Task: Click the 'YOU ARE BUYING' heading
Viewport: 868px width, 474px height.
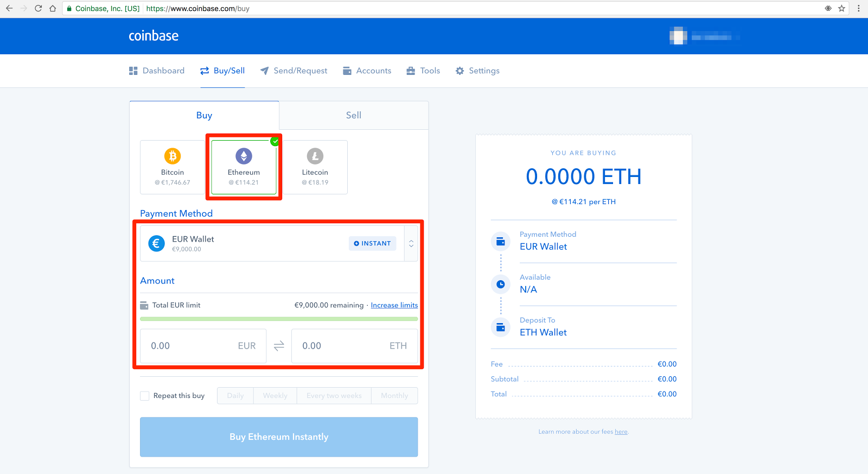Action: click(x=584, y=153)
